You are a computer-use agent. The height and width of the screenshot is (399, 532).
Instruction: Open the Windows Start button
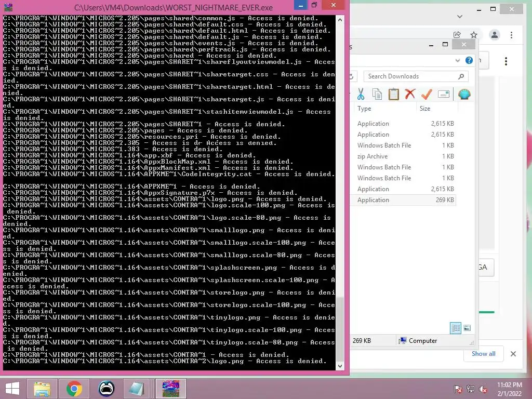point(12,389)
